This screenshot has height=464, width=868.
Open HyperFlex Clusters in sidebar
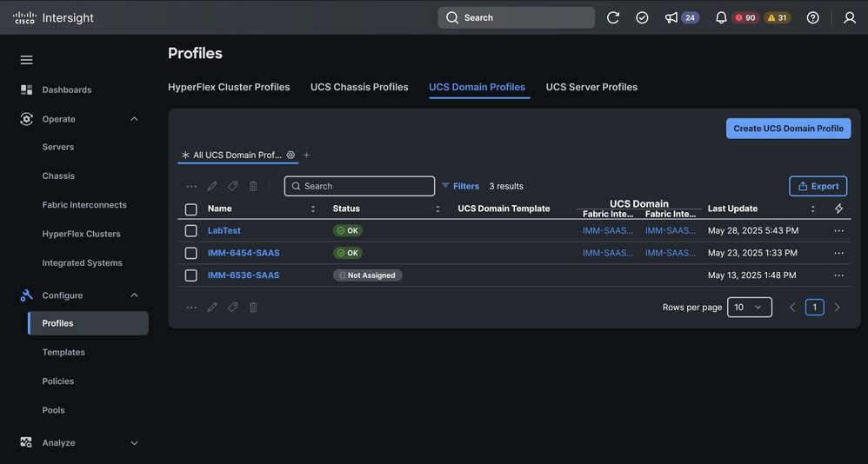point(82,234)
